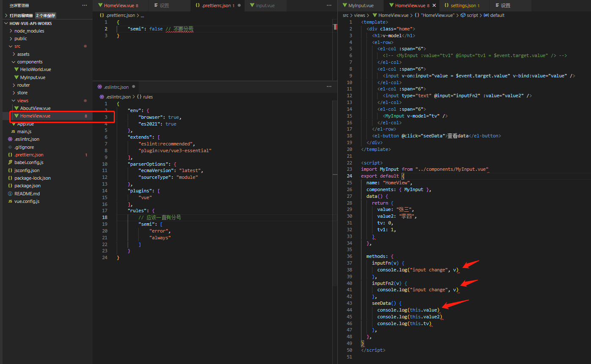Click the info icon next to README.md
The image size is (591, 364).
(x=10, y=194)
